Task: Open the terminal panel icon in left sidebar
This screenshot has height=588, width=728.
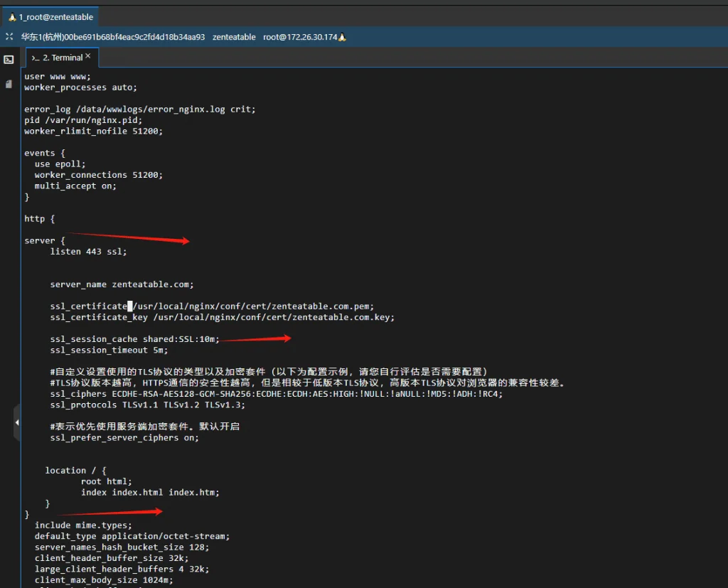Action: pyautogui.click(x=9, y=60)
